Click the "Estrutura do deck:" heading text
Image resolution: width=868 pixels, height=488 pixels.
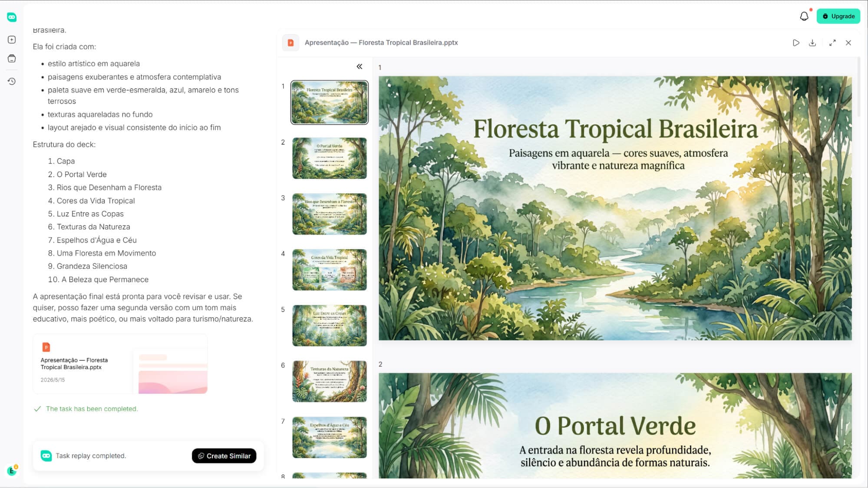64,145
